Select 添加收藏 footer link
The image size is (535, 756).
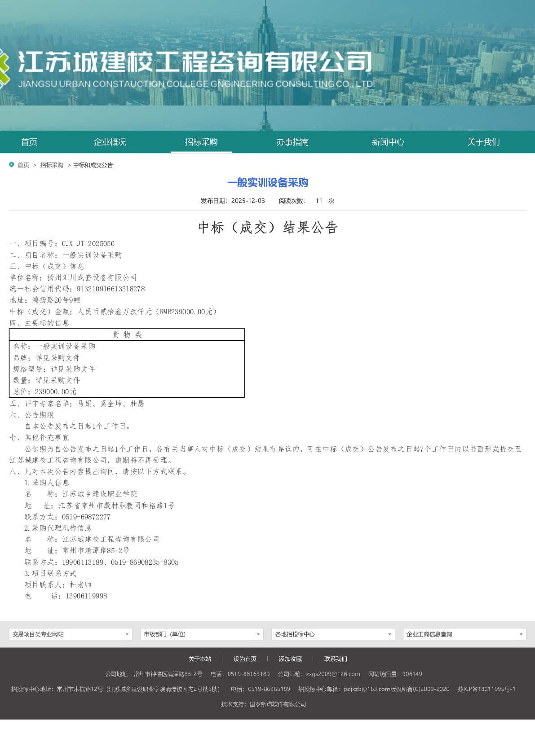tap(290, 659)
